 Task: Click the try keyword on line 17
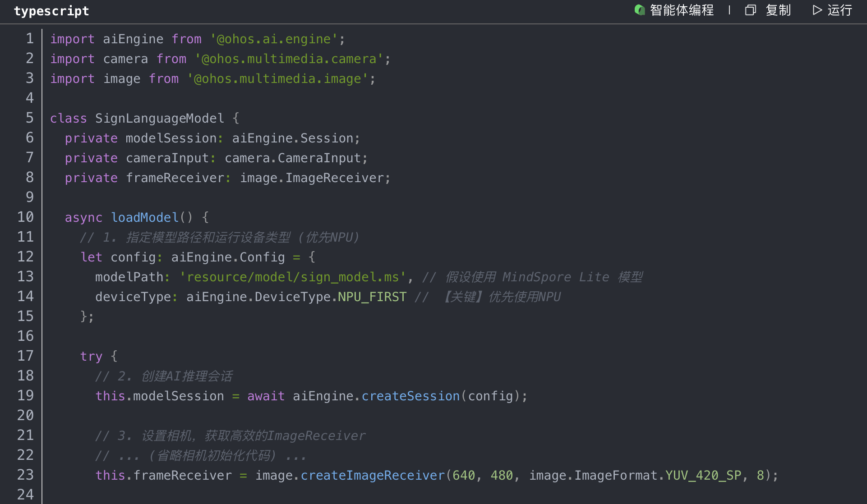tap(91, 356)
